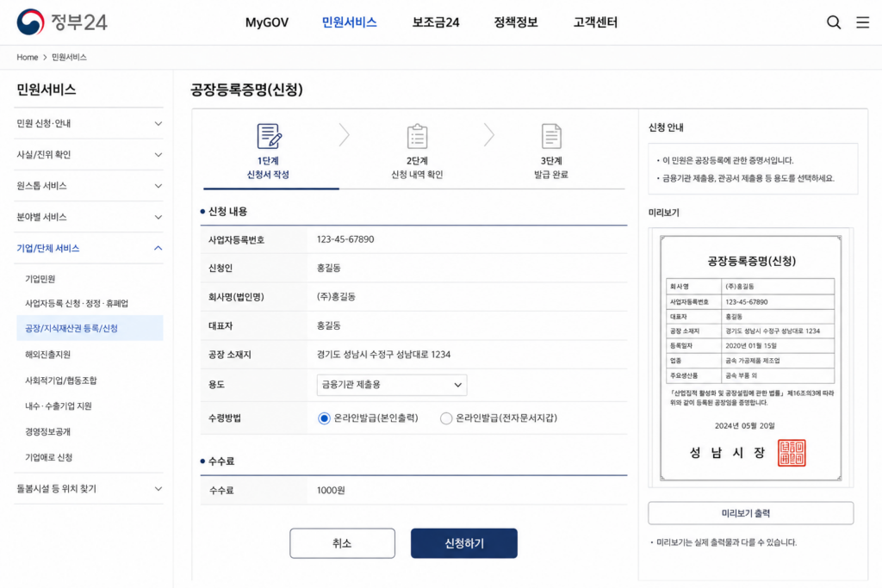Select 공장/지식재산권 등록/신청 sidebar item

pyautogui.click(x=90, y=328)
